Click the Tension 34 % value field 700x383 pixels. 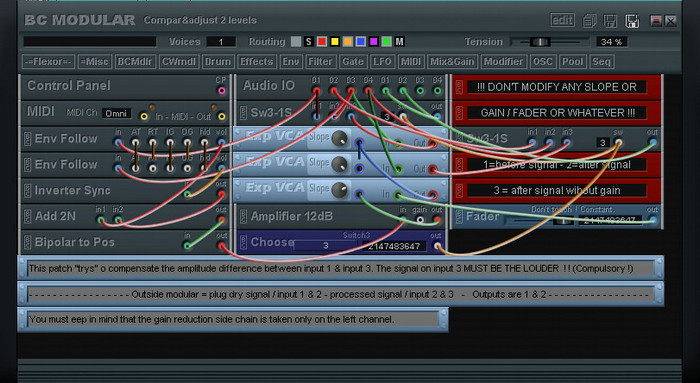tap(612, 42)
